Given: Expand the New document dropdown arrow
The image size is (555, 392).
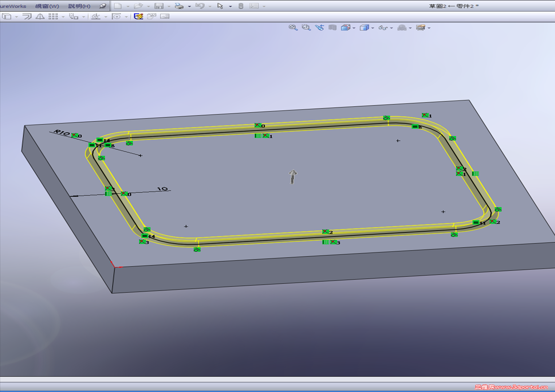Looking at the screenshot, I should 128,6.
